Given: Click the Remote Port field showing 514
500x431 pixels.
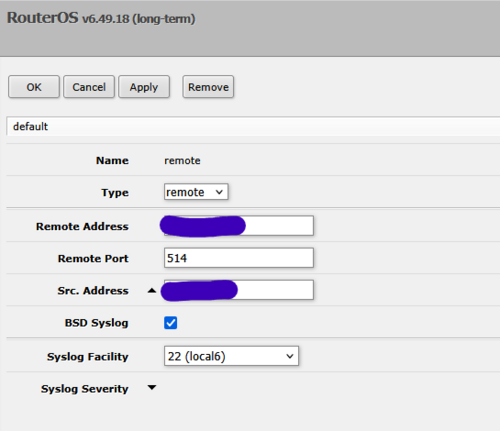Looking at the screenshot, I should point(239,258).
